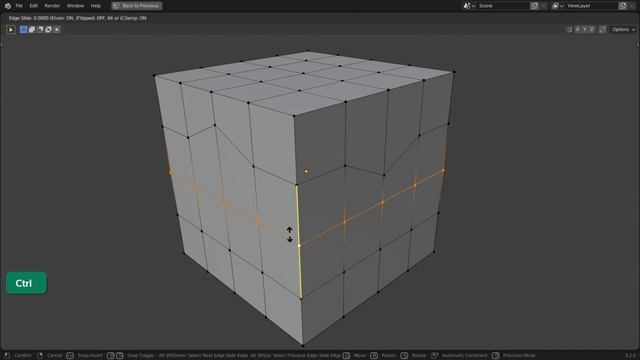Open the view layer browse dropdown
This screenshot has width=640, height=360.
coord(558,6)
